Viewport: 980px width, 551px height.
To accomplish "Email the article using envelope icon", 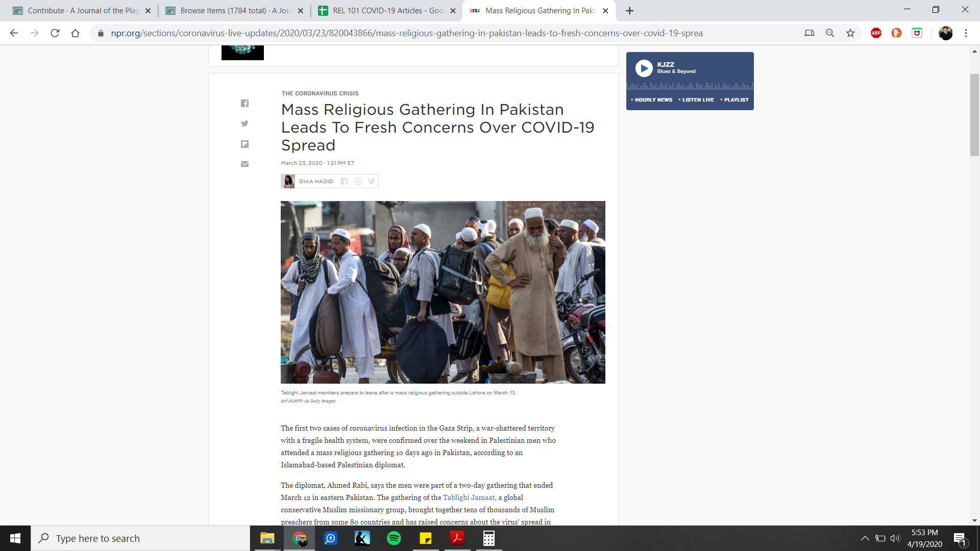I will tap(244, 164).
